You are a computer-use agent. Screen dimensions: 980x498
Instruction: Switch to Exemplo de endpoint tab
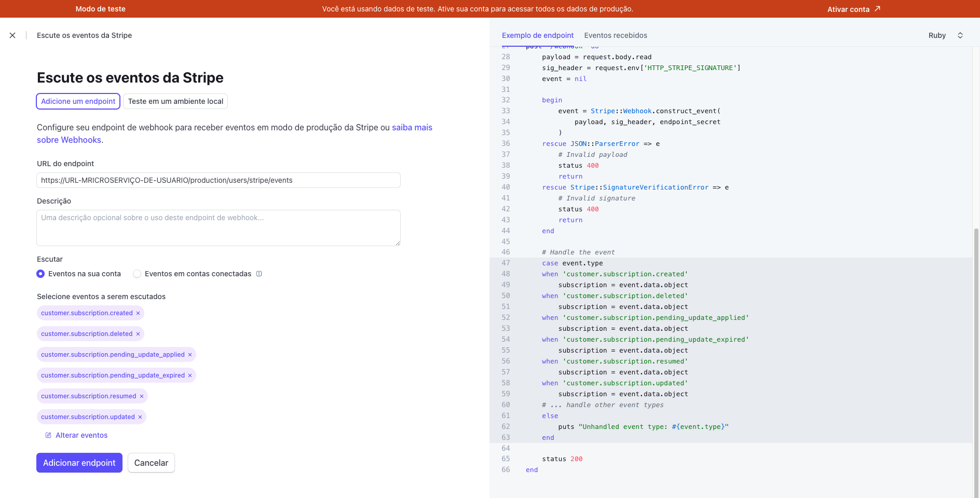pos(538,35)
